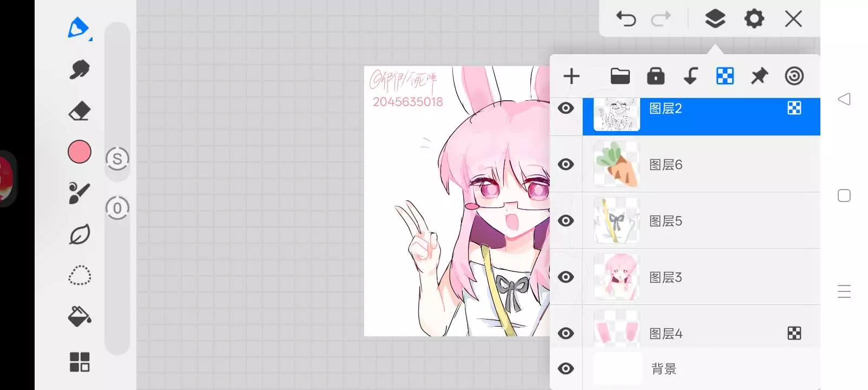Tap the circled S size control

[x=117, y=159]
